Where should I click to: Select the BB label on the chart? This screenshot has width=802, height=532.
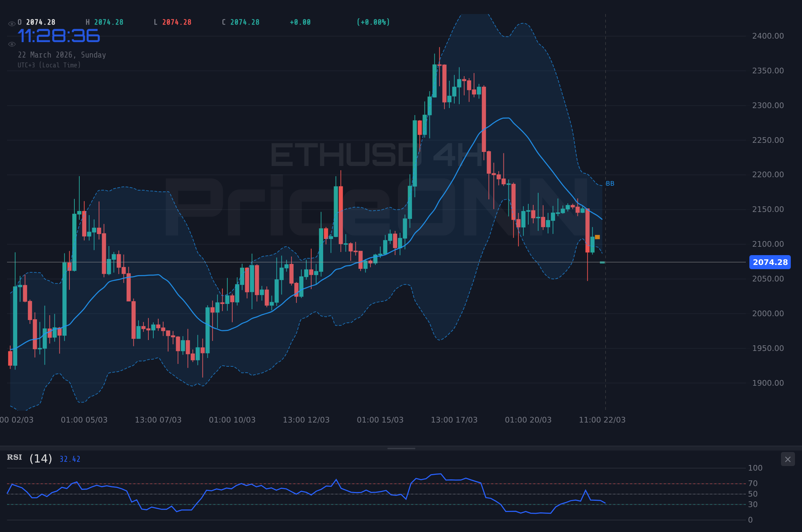click(x=609, y=183)
